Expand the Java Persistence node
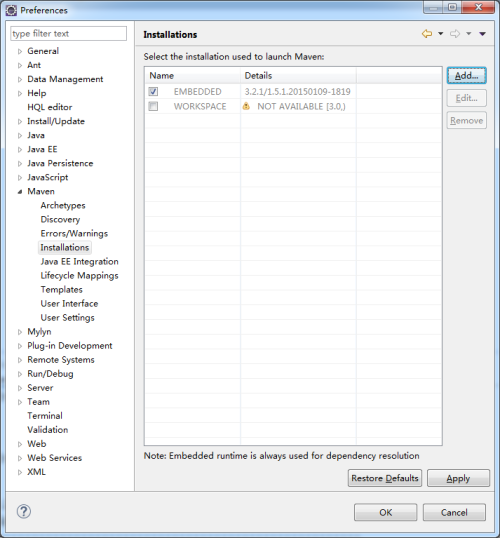 click(x=20, y=164)
